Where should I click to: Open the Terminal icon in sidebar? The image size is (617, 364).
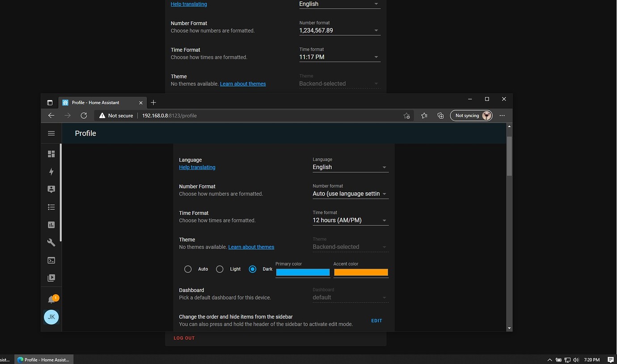click(x=51, y=260)
